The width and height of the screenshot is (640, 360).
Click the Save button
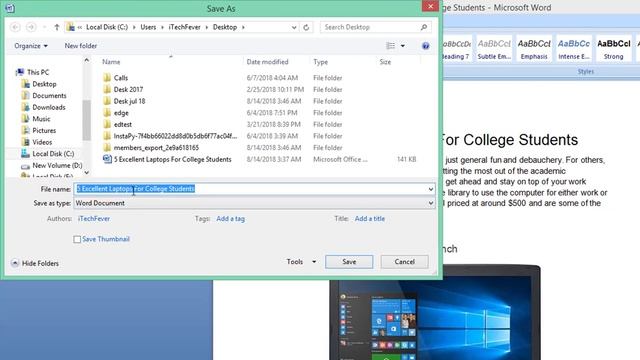click(x=349, y=262)
